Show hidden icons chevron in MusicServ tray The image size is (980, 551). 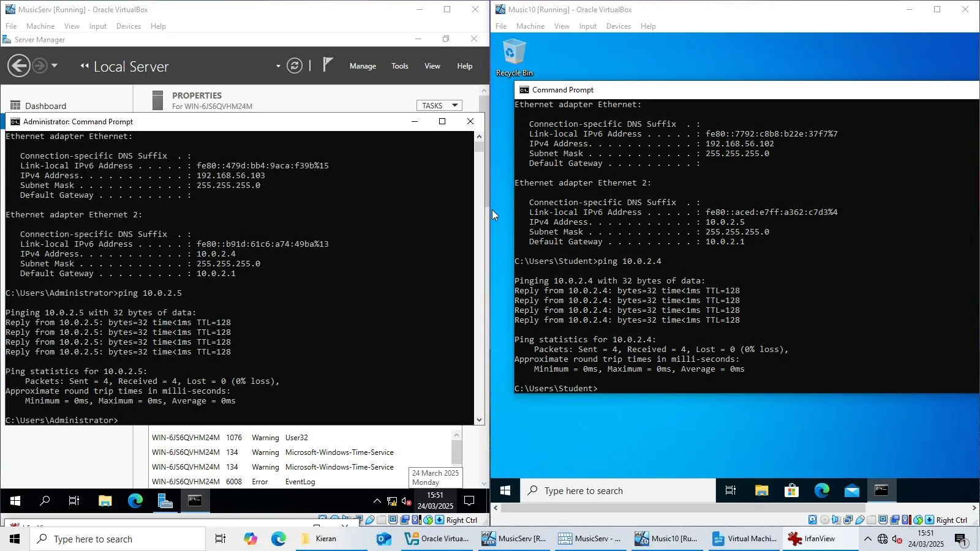(x=377, y=501)
